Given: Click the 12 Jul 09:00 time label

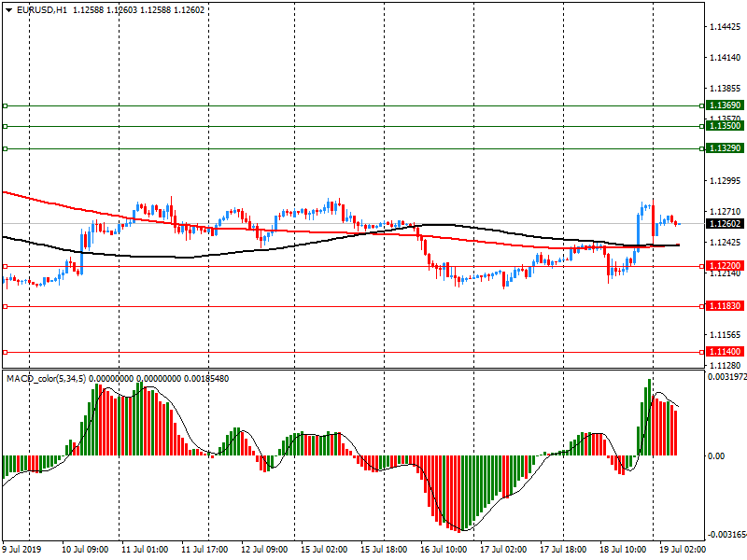Looking at the screenshot, I should [264, 550].
